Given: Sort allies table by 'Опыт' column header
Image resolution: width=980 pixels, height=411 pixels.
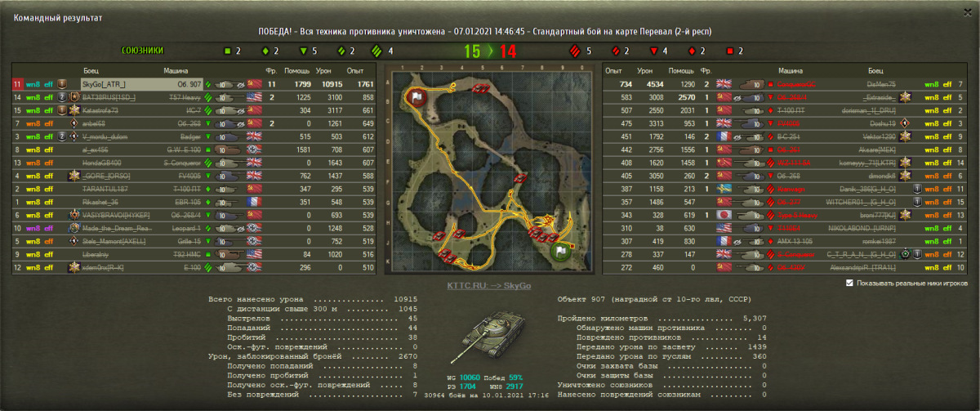Looking at the screenshot, I should click(x=355, y=71).
